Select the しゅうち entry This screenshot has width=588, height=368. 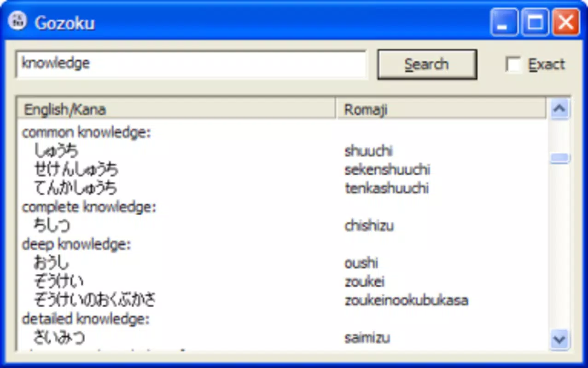(x=56, y=151)
